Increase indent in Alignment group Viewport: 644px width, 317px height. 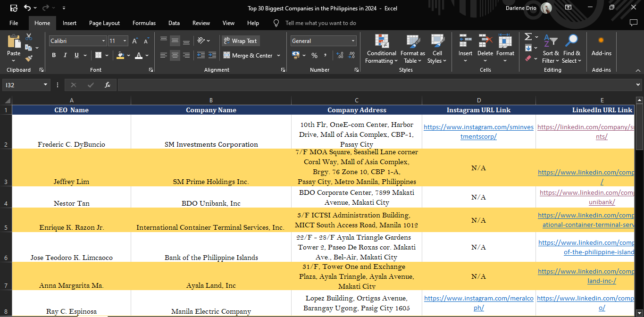coord(212,55)
